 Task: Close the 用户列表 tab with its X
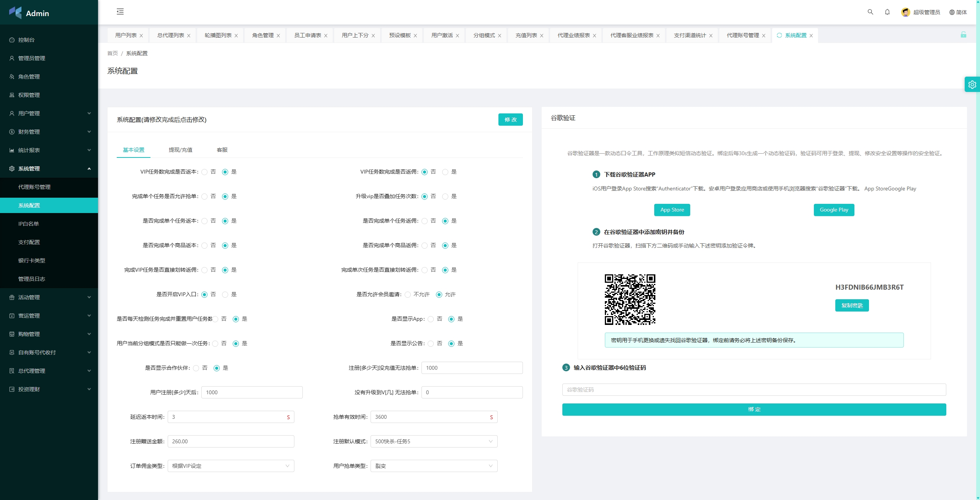pos(141,36)
